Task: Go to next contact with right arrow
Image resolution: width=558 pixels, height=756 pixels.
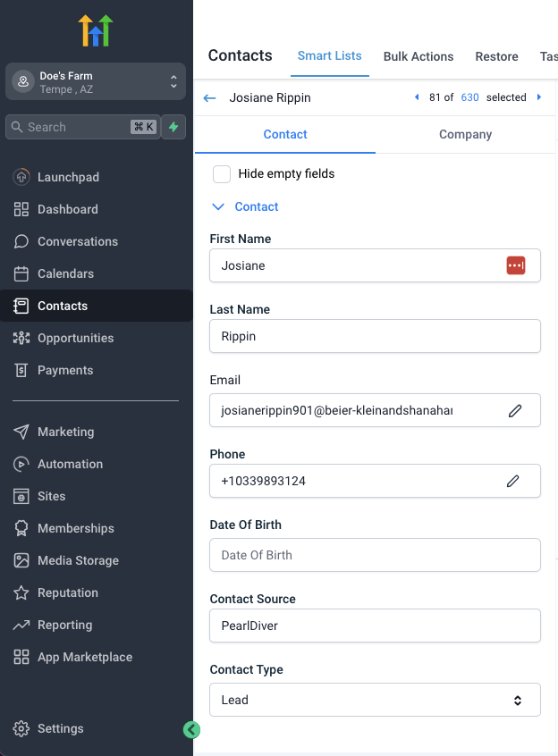Action: pyautogui.click(x=539, y=97)
